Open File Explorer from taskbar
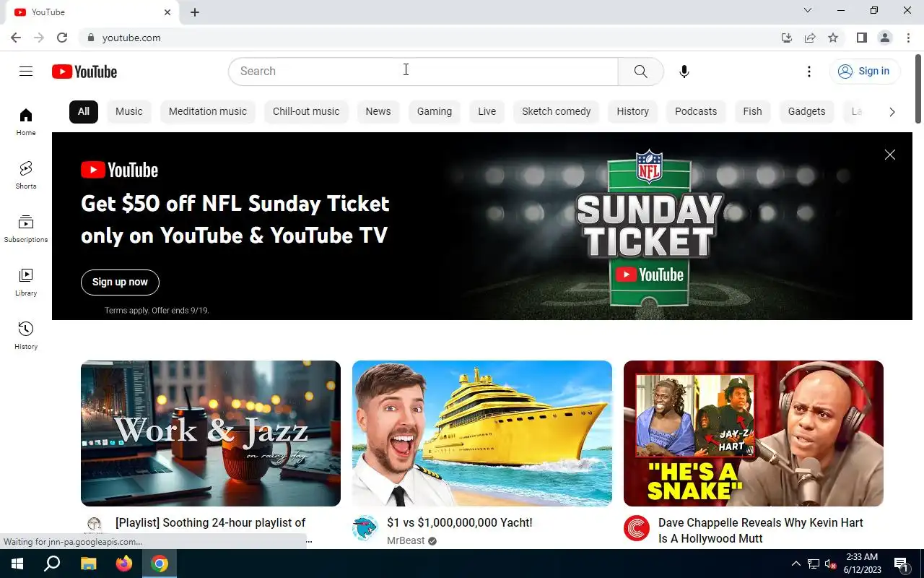Viewport: 924px width, 578px height. click(88, 564)
